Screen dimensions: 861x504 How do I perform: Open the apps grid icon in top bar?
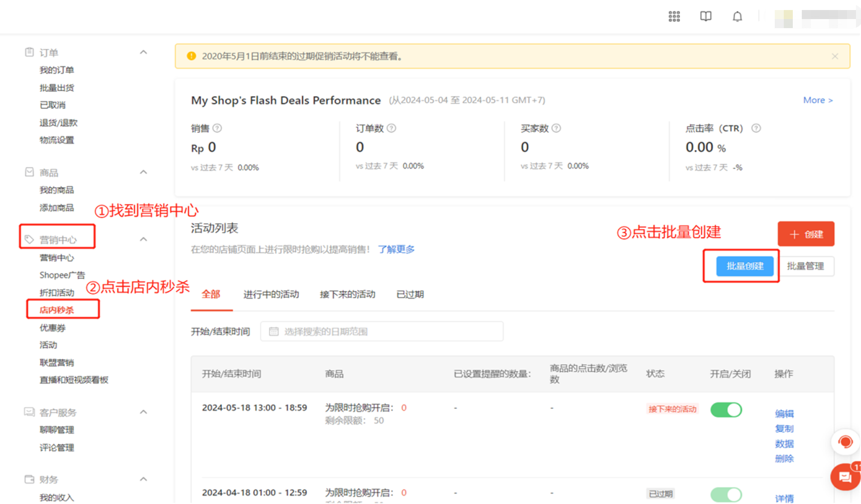coord(674,16)
